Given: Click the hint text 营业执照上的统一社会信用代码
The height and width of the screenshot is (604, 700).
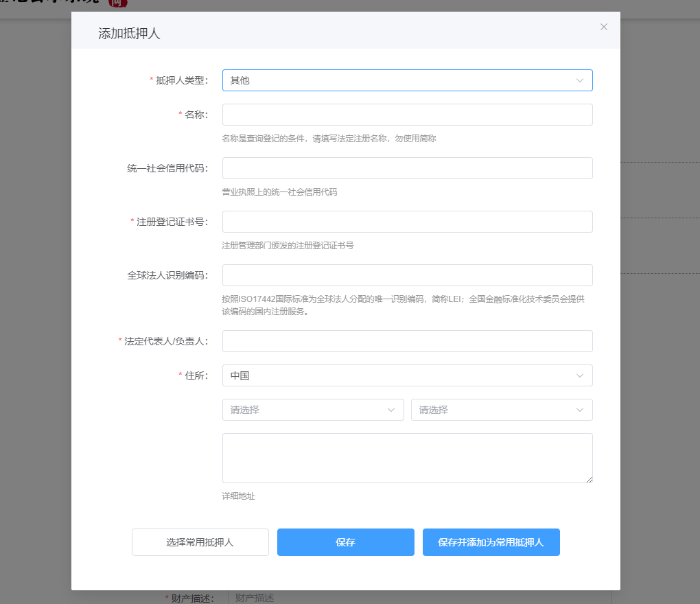Looking at the screenshot, I should (279, 192).
